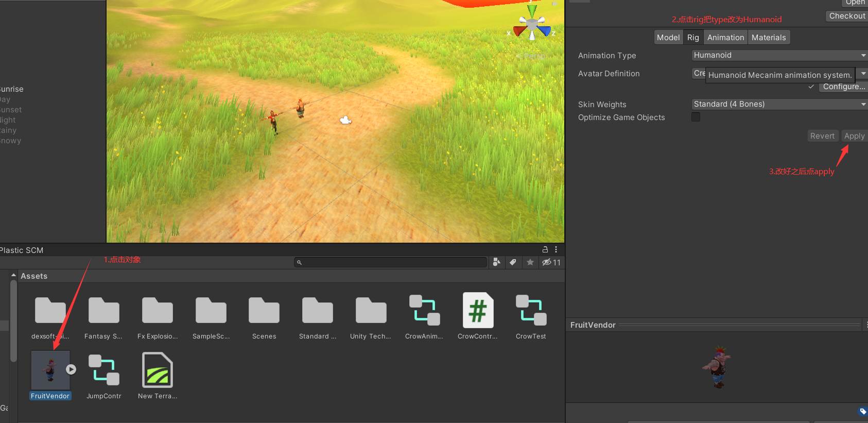The image size is (868, 423).
Task: Open the Avatar Definition dropdown
Action: click(863, 74)
